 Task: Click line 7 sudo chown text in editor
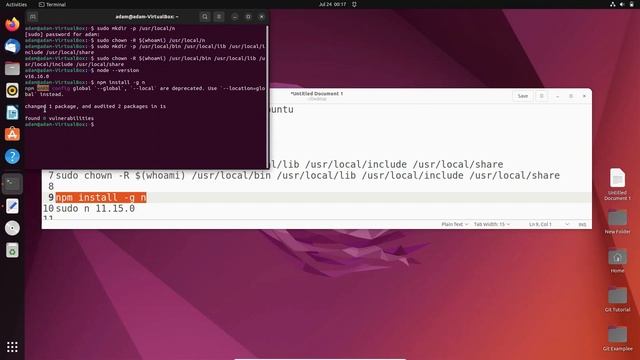click(x=307, y=176)
